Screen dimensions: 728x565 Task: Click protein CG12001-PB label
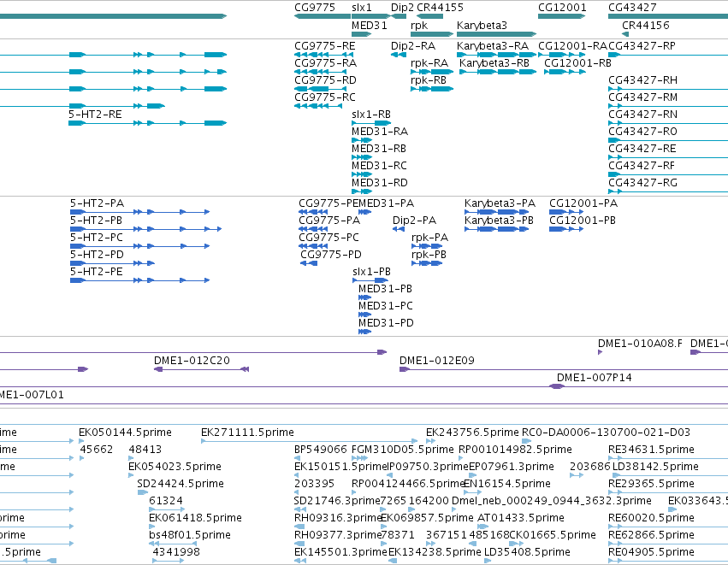tap(583, 221)
